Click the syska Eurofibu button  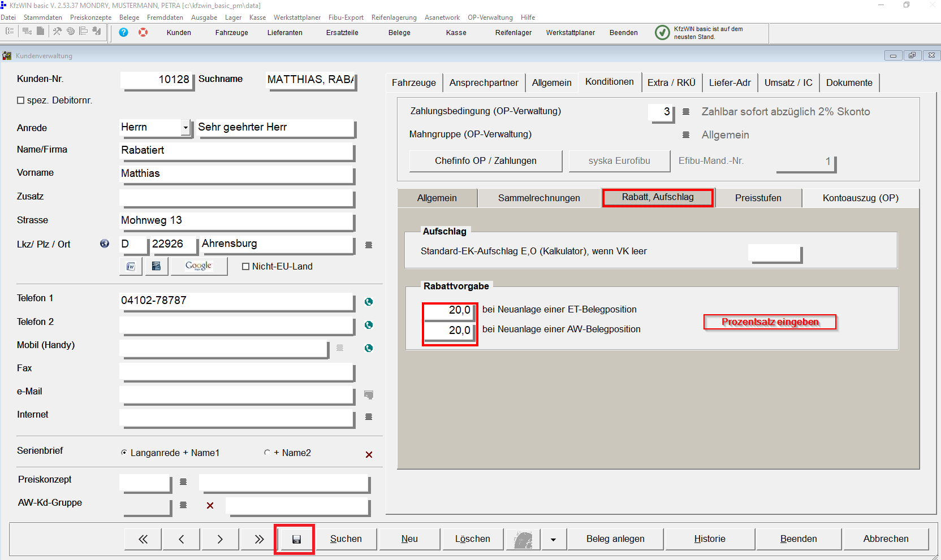tap(619, 161)
